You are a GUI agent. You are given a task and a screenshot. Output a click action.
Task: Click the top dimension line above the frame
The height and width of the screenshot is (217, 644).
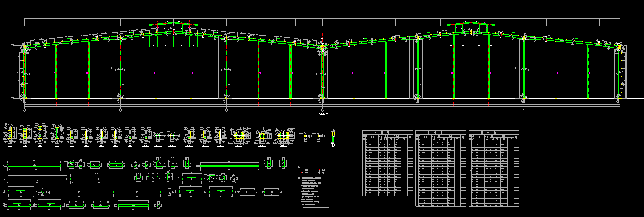pos(321,19)
